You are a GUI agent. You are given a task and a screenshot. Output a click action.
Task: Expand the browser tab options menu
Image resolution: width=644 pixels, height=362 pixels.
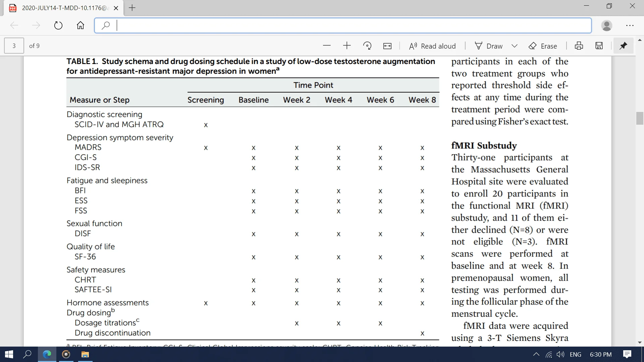click(x=131, y=8)
